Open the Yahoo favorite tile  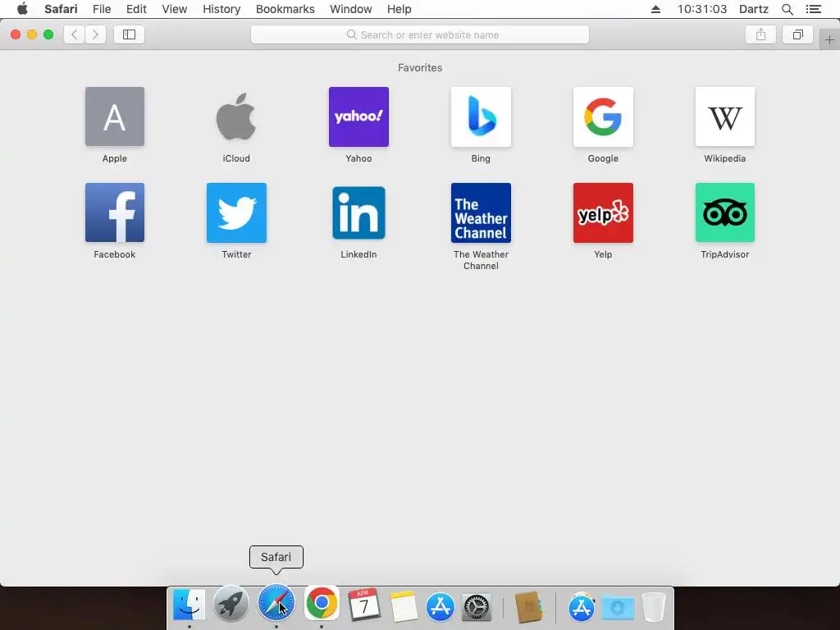[x=358, y=116]
